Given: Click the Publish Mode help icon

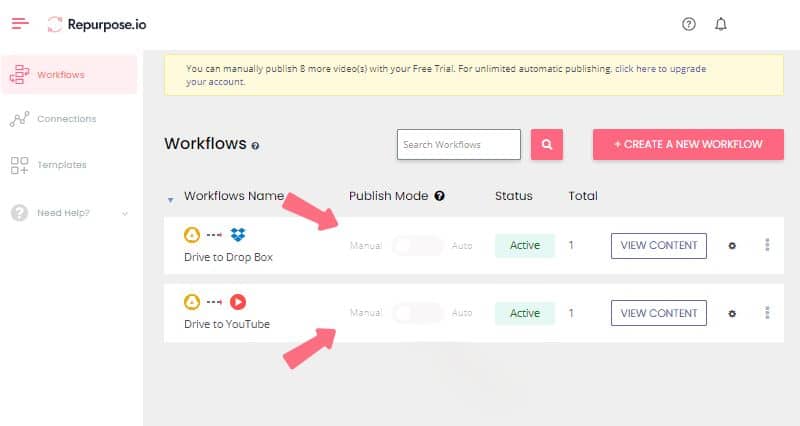Looking at the screenshot, I should [439, 196].
